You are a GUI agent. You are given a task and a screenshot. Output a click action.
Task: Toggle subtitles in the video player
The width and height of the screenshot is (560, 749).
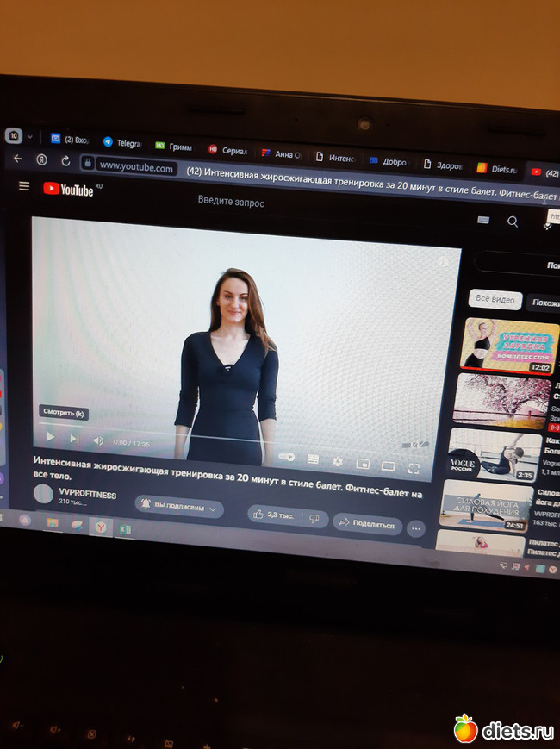[313, 459]
